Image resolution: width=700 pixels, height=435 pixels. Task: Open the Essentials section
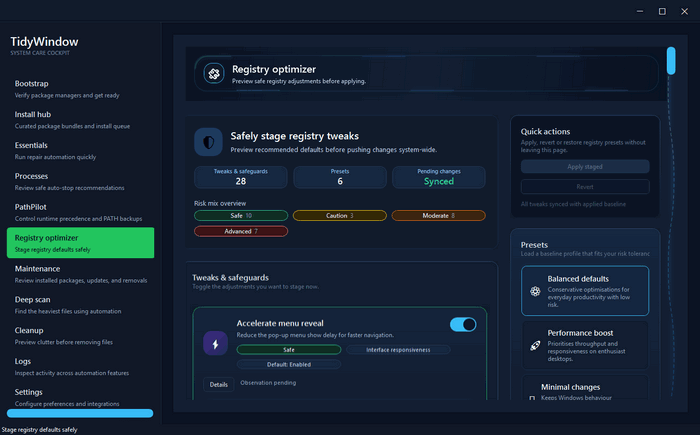click(x=80, y=151)
